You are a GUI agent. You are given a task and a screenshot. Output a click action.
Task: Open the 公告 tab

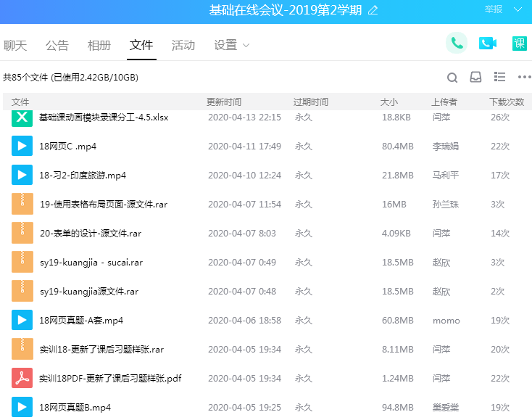pos(57,45)
